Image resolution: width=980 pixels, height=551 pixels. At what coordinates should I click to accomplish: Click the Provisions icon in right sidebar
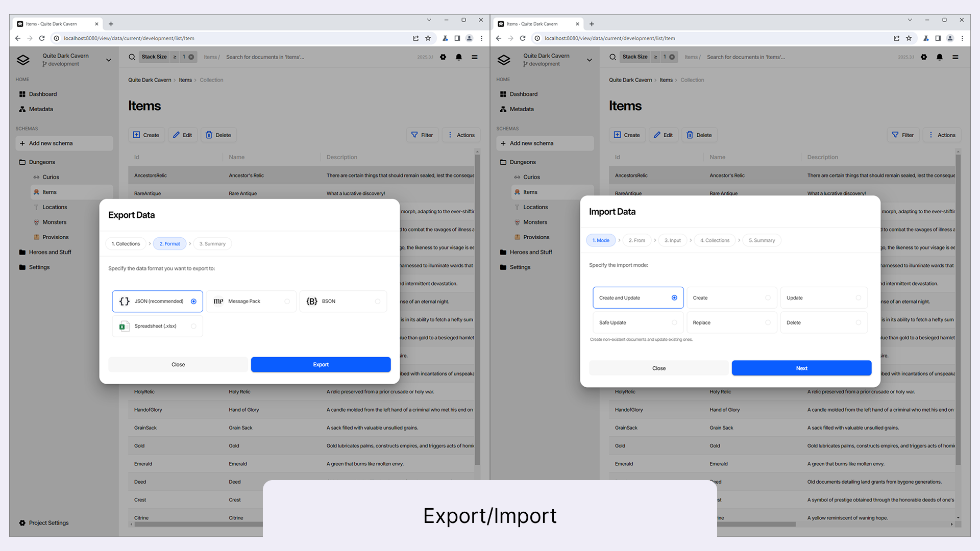517,237
